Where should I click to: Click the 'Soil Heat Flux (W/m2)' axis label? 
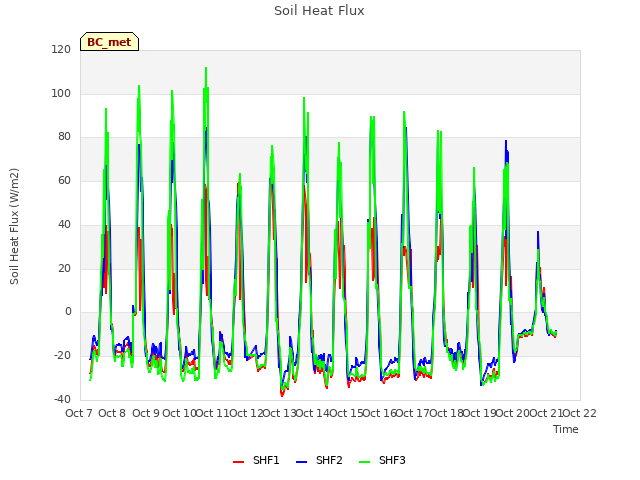point(14,226)
